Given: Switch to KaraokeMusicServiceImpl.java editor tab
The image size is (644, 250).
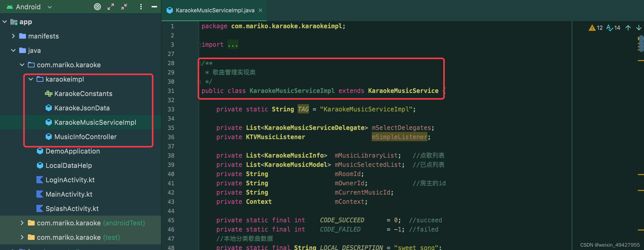Looking at the screenshot, I should [x=214, y=11].
